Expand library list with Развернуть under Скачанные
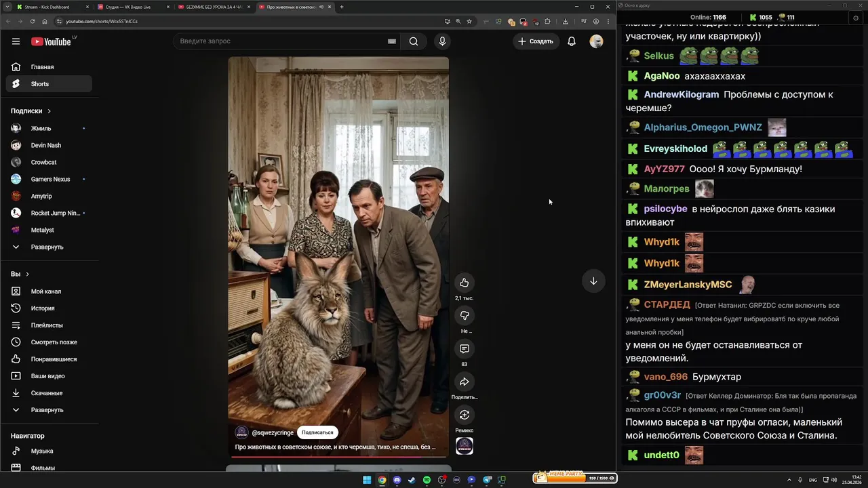The image size is (868, 488). 47,410
